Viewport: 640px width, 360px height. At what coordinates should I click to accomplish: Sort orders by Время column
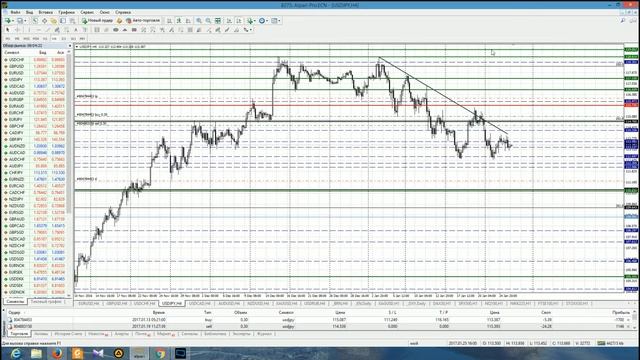point(158,313)
